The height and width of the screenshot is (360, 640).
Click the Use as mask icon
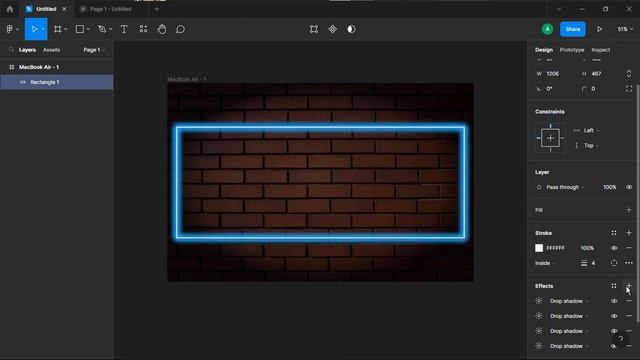(351, 29)
